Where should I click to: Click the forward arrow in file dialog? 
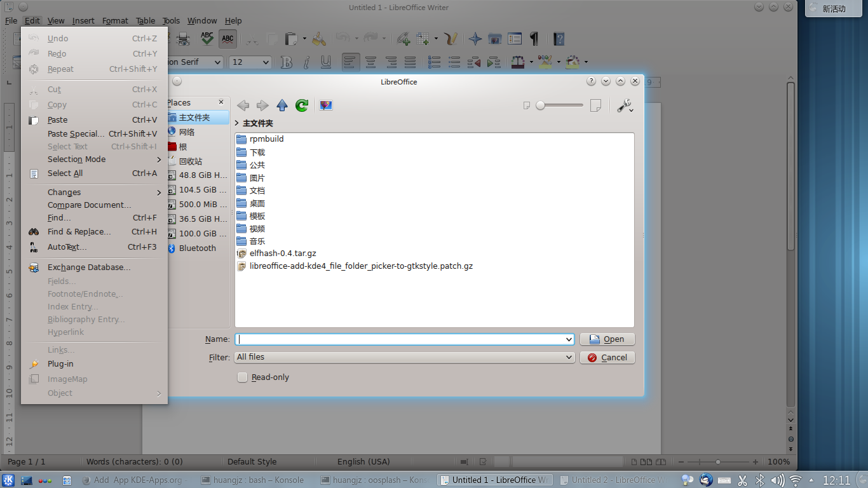click(x=262, y=105)
